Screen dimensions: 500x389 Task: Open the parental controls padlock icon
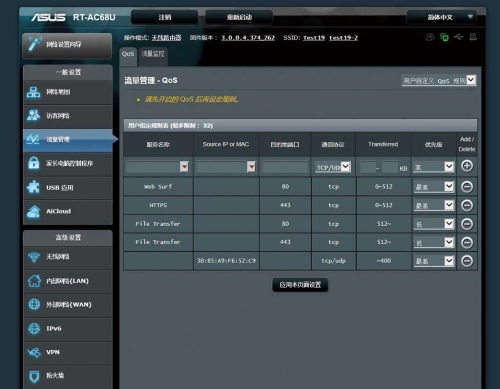pos(33,163)
